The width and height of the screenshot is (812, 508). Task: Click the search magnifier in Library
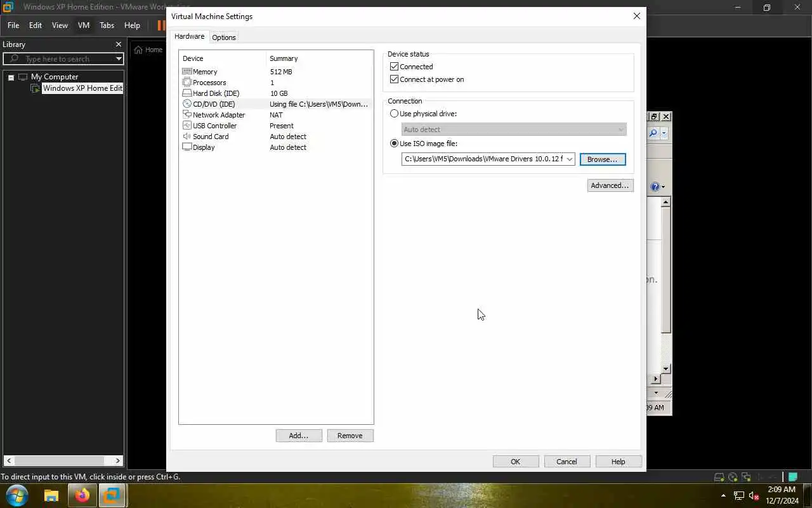click(14, 58)
